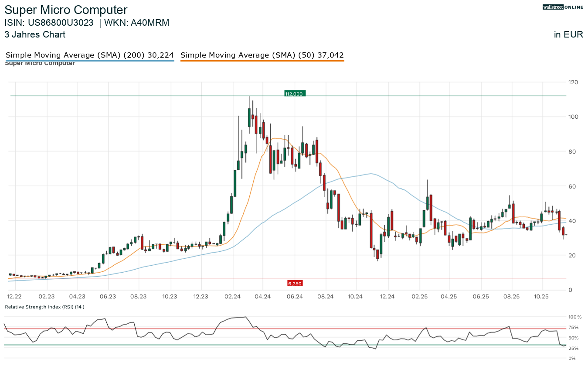Click the wallstreet ONLINE logo
The height and width of the screenshot is (370, 588).
click(x=563, y=7)
